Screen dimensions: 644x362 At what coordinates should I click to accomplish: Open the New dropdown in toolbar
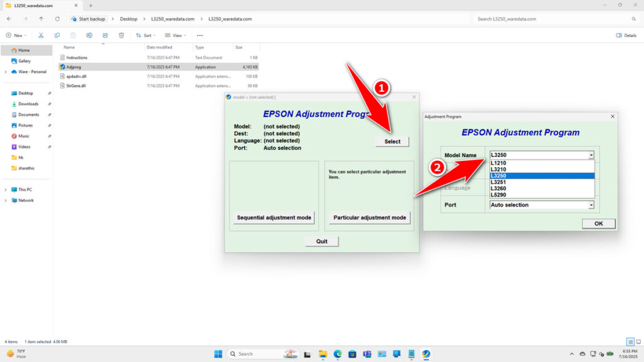coord(16,35)
